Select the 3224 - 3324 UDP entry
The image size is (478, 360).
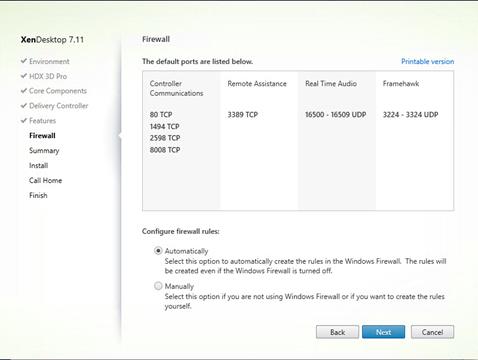[x=410, y=115]
